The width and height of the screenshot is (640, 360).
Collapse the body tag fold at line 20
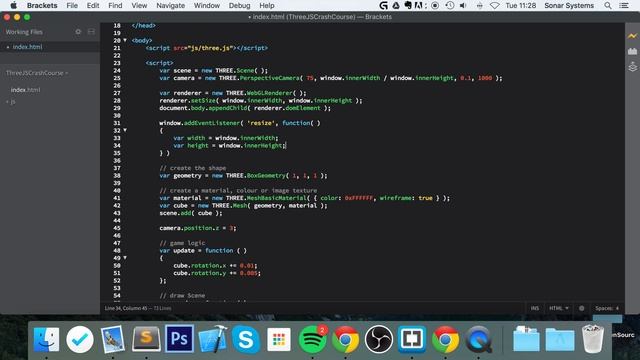point(125,40)
